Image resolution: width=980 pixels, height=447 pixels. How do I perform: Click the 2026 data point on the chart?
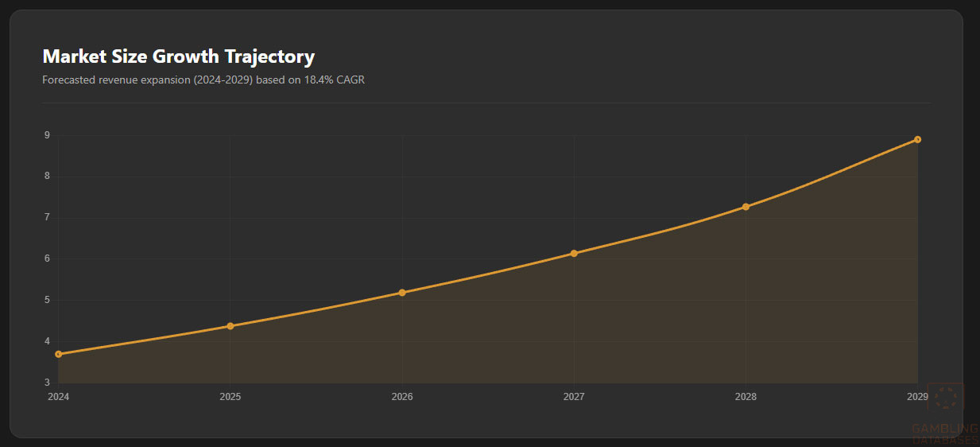click(x=402, y=293)
